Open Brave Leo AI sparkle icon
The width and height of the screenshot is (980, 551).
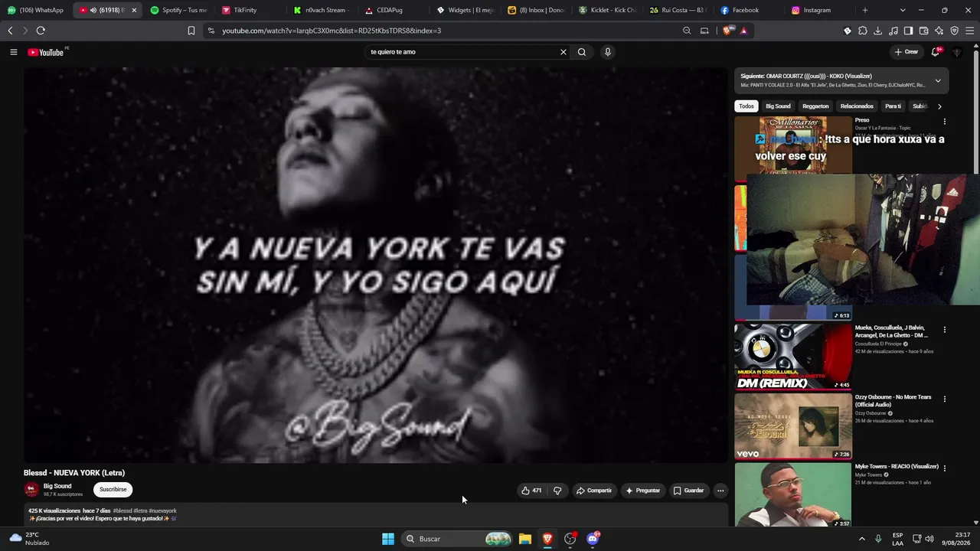[x=939, y=31]
